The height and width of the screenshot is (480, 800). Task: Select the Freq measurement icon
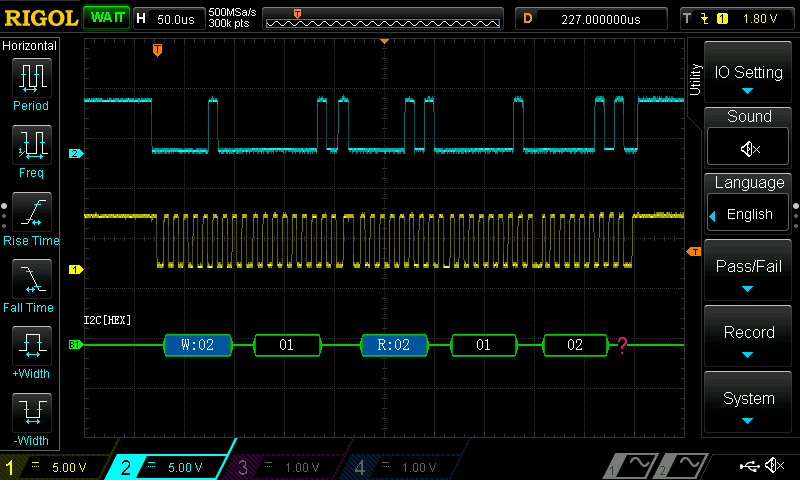(32, 144)
